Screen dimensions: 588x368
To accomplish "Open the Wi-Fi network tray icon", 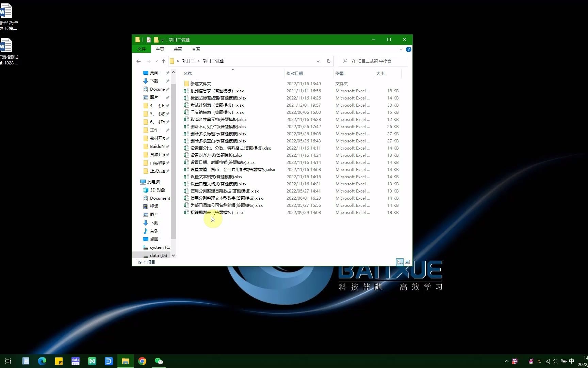I will (548, 361).
